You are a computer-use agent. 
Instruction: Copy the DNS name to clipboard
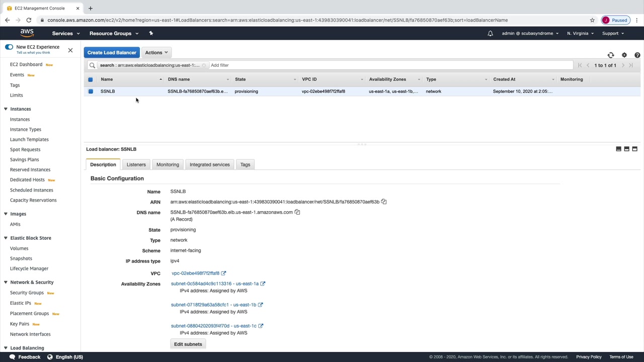(297, 212)
